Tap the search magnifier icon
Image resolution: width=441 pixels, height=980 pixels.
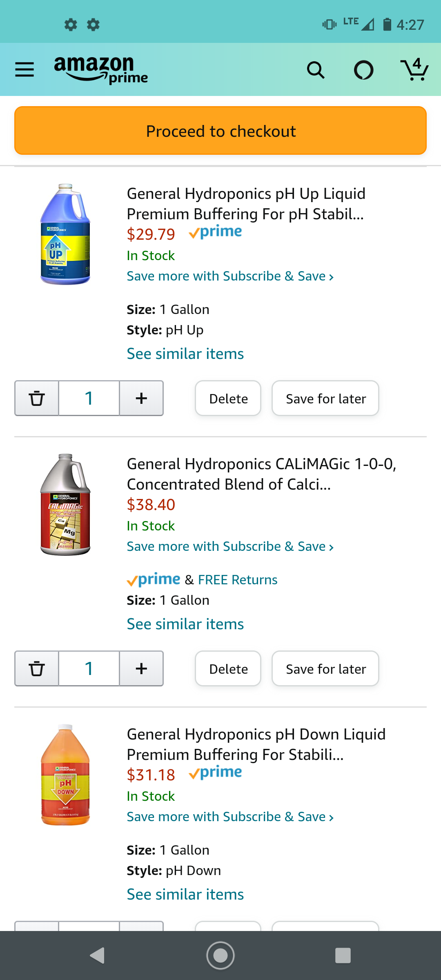(x=316, y=70)
